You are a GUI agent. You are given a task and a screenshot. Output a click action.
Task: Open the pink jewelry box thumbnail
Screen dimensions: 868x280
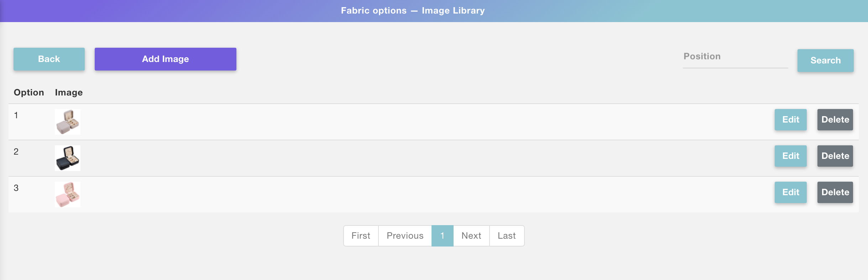coord(68,195)
